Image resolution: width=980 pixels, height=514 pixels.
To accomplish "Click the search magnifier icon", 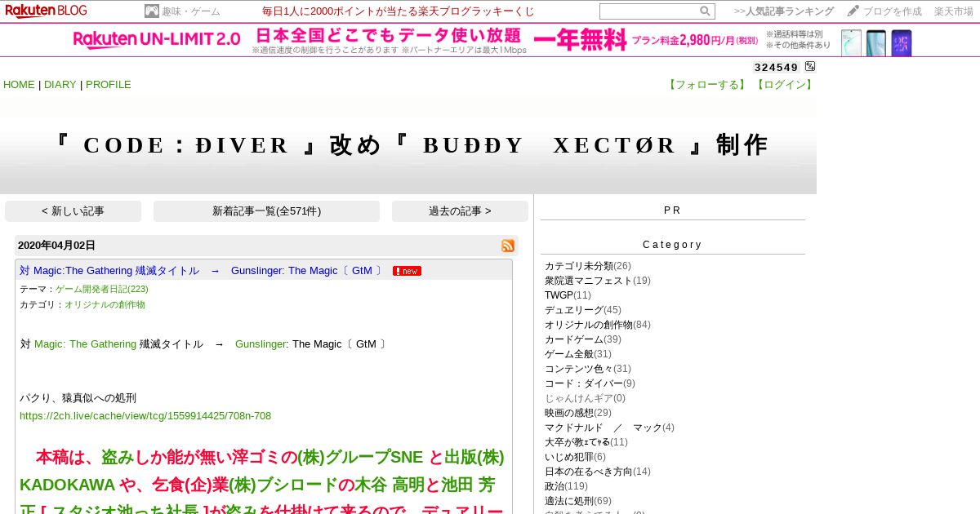I will [705, 11].
